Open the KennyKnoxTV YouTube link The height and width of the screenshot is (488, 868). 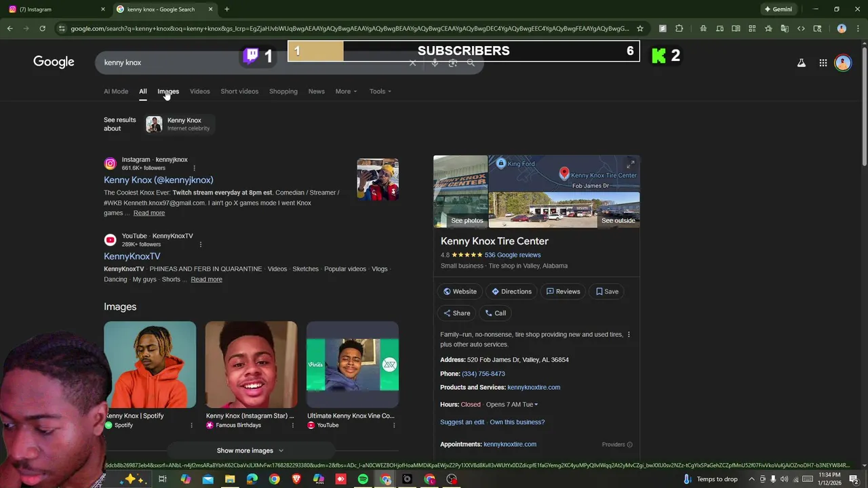132,256
